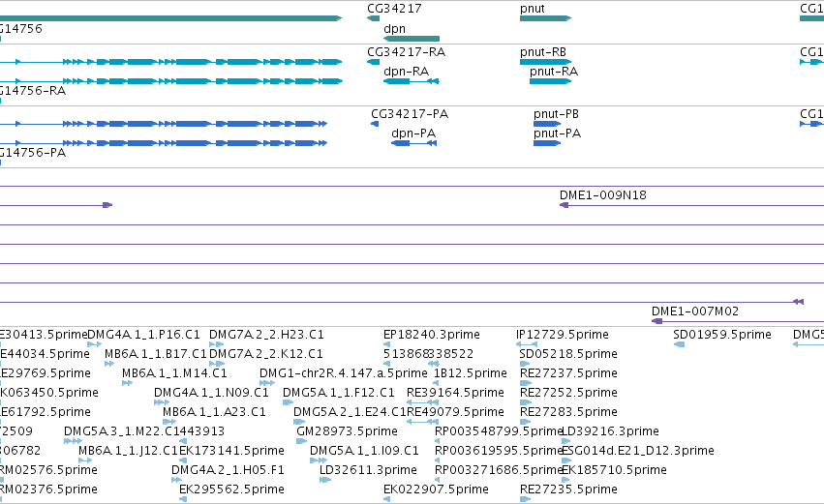This screenshot has height=504, width=824.
Task: Select the CG34217 gene label
Action: click(x=394, y=9)
